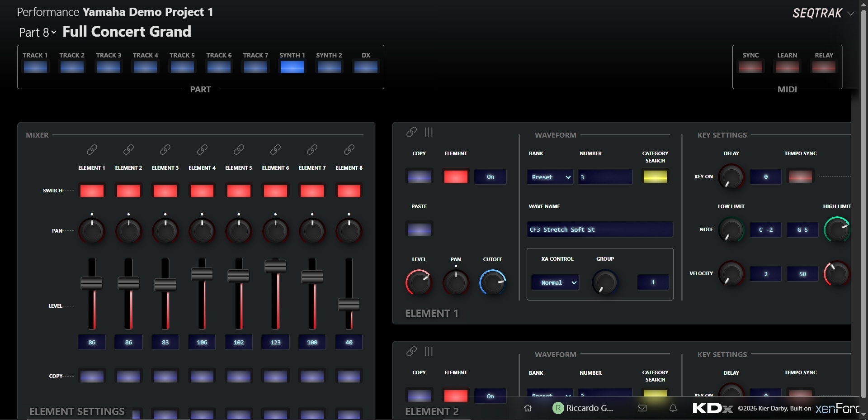Image resolution: width=868 pixels, height=420 pixels.
Task: Toggle the Element 3 switch in the mixer
Action: point(165,191)
